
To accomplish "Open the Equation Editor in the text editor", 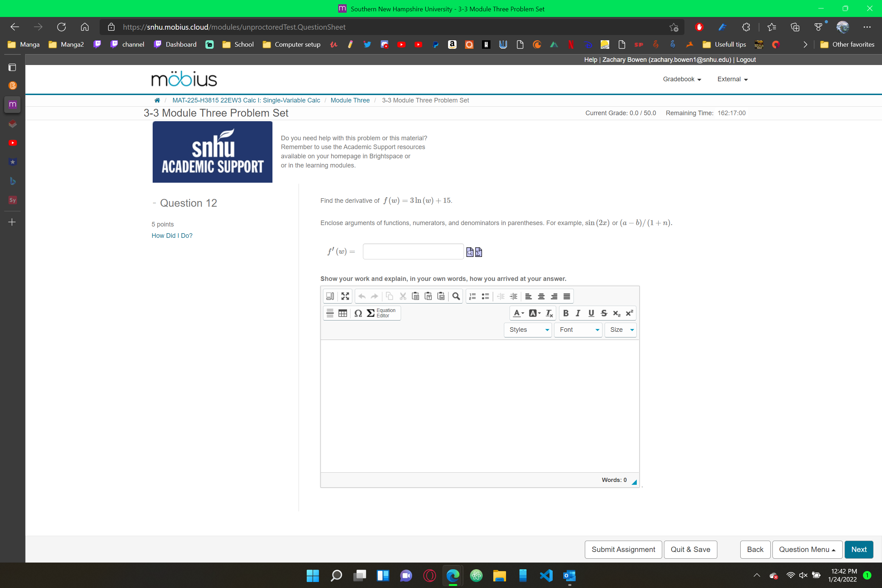I will [x=382, y=313].
